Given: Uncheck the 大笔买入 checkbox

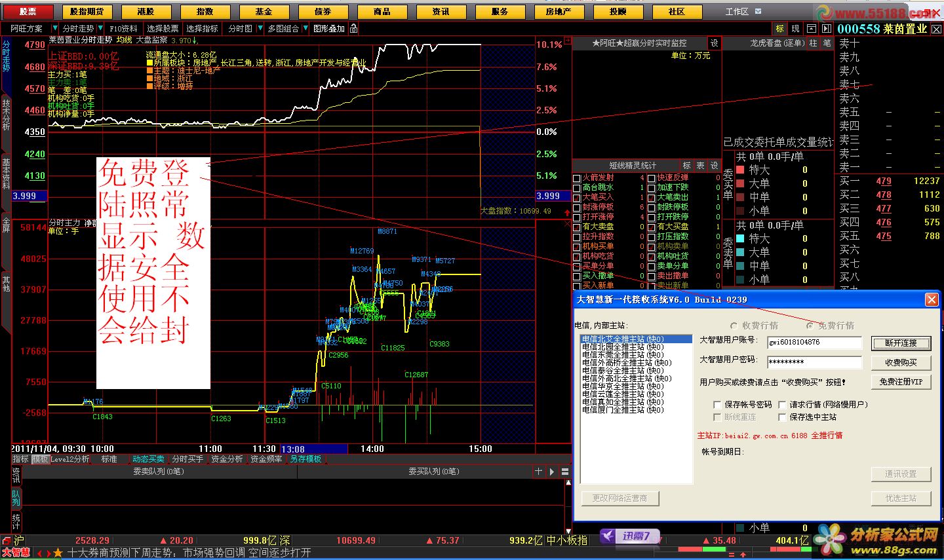Looking at the screenshot, I should [577, 198].
